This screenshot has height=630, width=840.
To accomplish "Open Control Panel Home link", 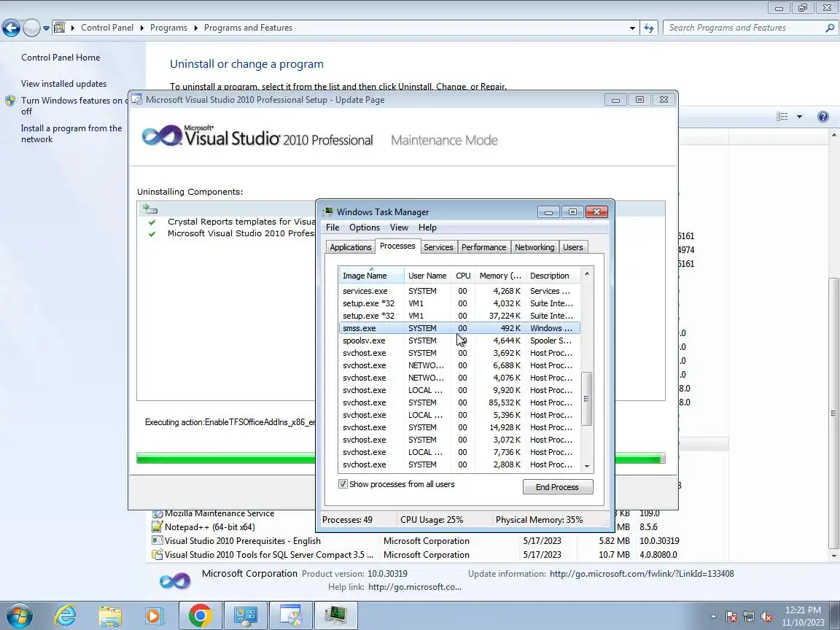I will click(61, 58).
